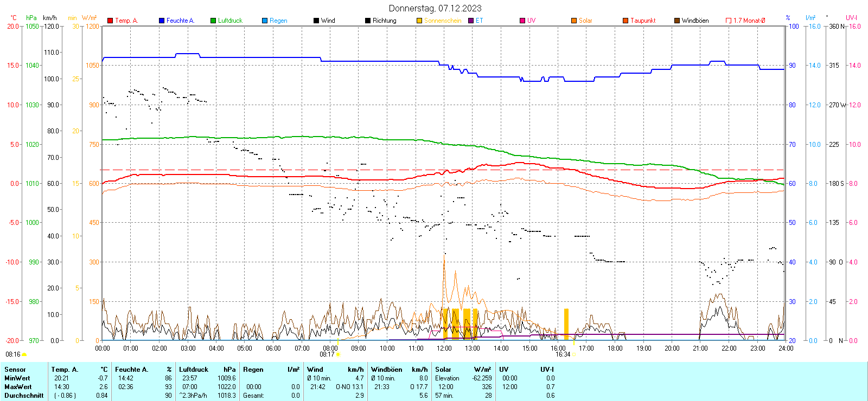Click the green Luftdruck legend square
The width and height of the screenshot is (868, 401).
tap(213, 21)
